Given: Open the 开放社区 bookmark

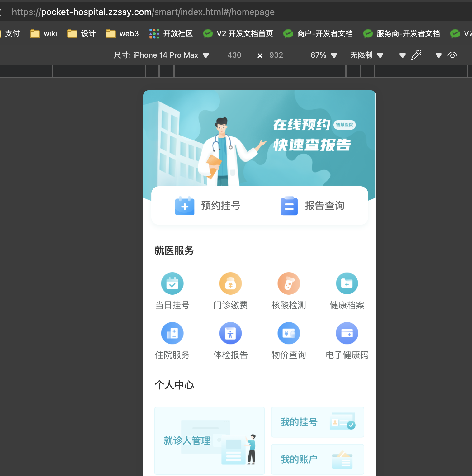Looking at the screenshot, I should [x=171, y=33].
